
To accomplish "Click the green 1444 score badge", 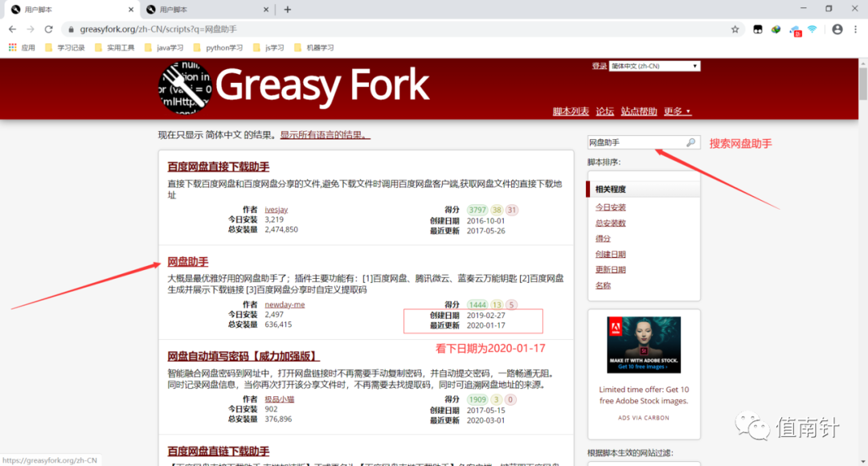I will click(477, 305).
